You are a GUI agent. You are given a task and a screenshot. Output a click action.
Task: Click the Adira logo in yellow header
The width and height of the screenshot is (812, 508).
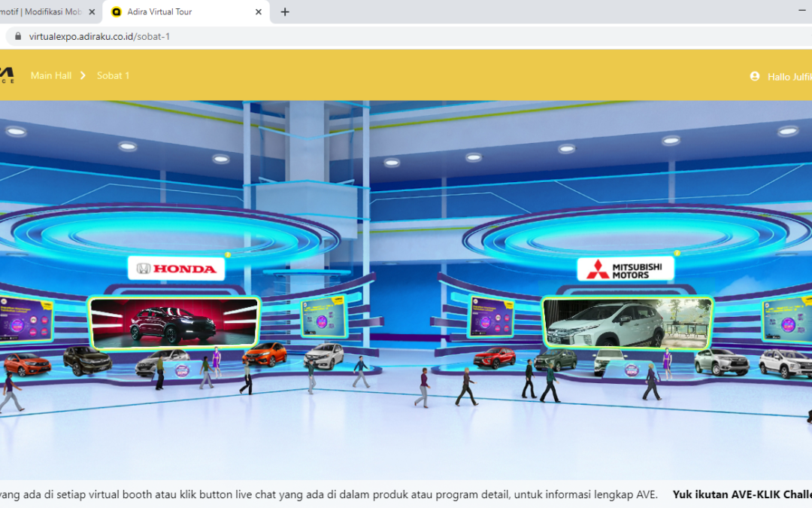click(x=6, y=75)
